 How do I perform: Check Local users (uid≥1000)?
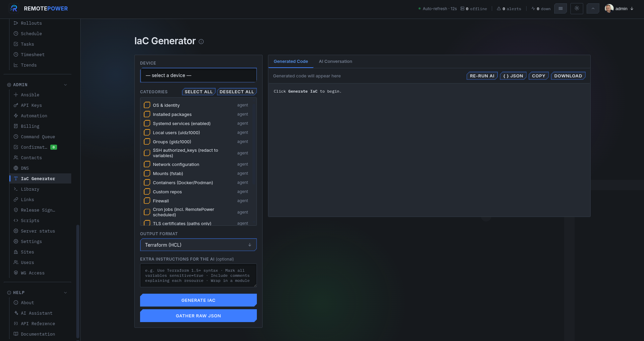(x=147, y=132)
